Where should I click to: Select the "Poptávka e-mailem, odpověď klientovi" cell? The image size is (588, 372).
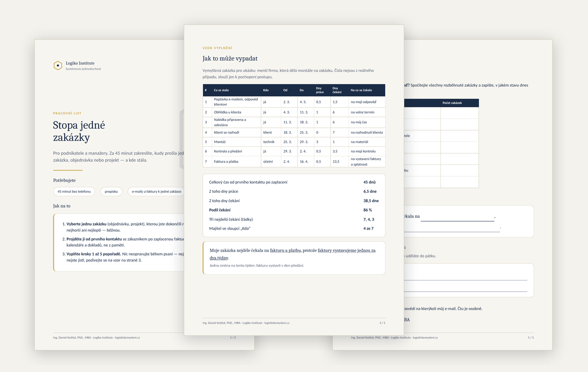click(x=237, y=102)
